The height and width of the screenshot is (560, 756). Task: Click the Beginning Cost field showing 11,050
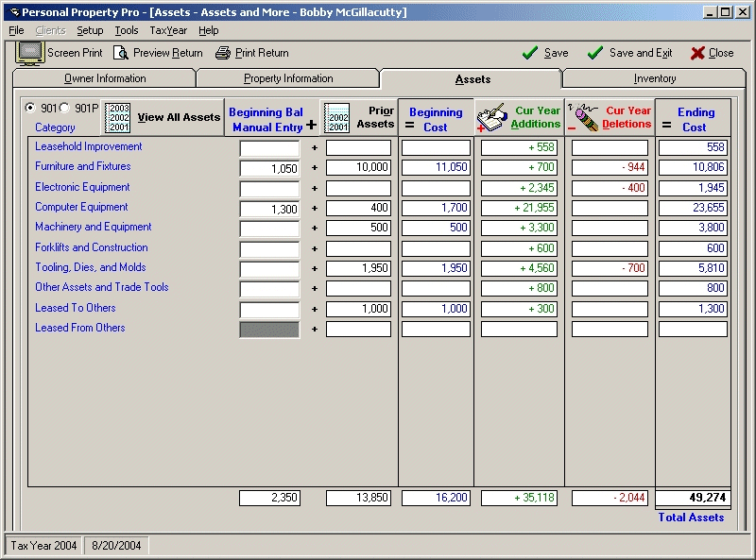tap(436, 167)
